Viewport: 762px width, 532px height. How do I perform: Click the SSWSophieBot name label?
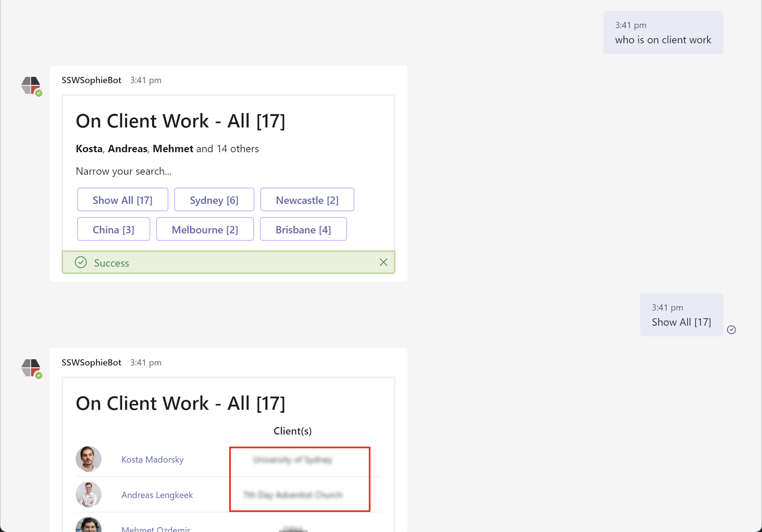(91, 80)
